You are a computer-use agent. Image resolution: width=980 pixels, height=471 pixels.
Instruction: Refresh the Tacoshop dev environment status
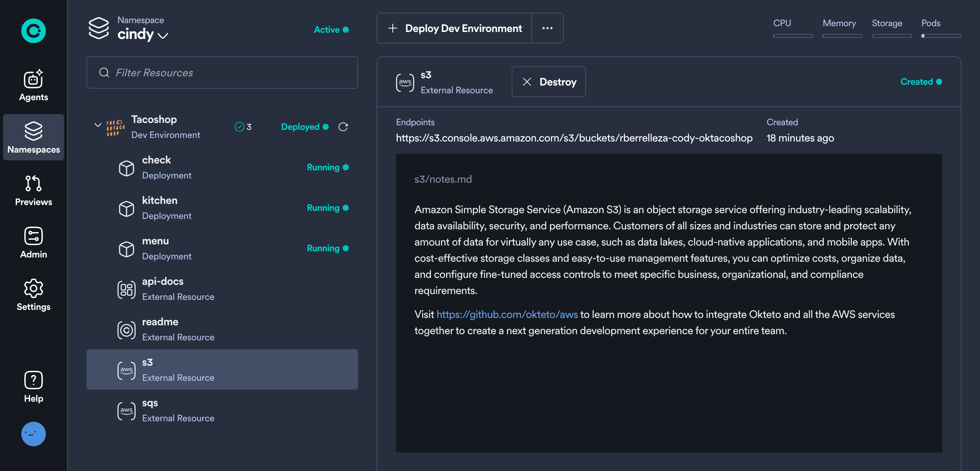[x=343, y=126]
